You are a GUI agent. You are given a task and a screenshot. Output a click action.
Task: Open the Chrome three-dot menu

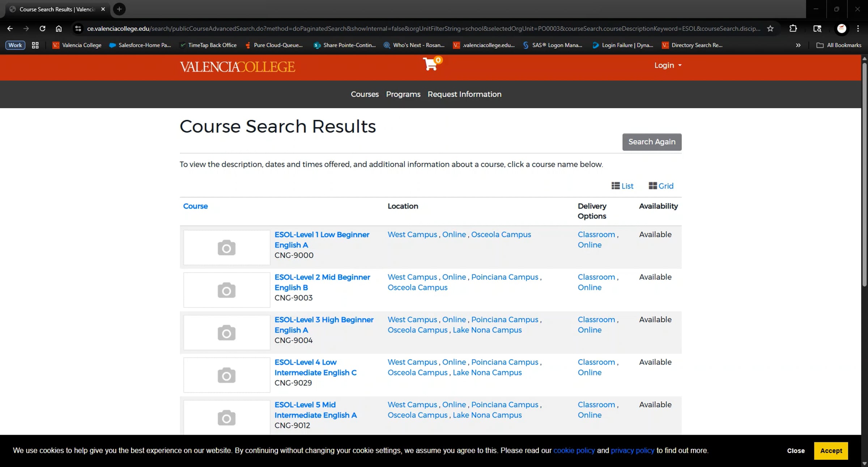pos(858,29)
